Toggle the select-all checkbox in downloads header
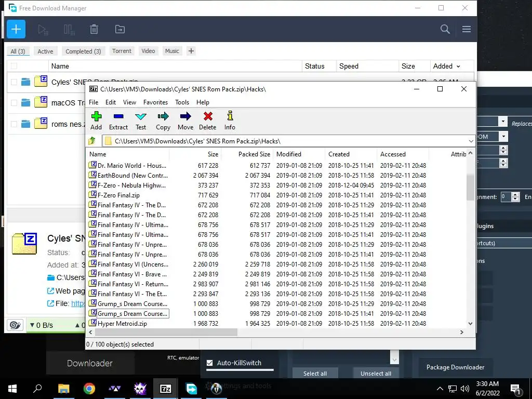 [x=14, y=66]
